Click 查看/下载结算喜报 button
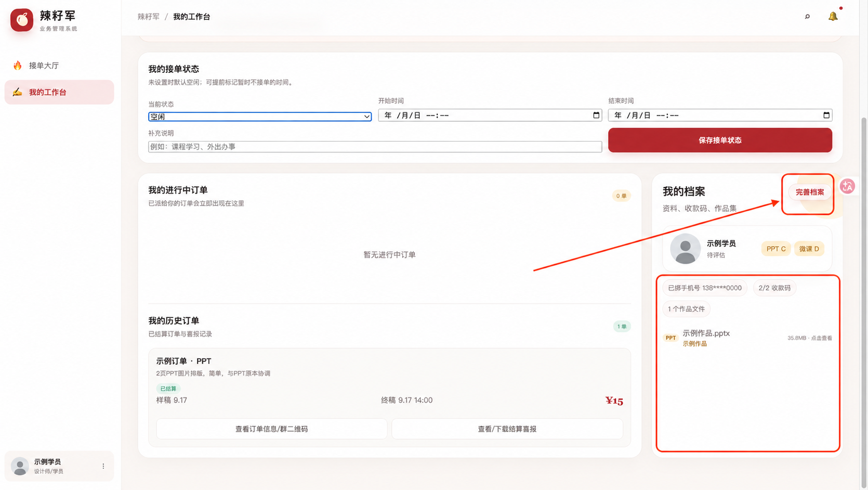 click(507, 429)
